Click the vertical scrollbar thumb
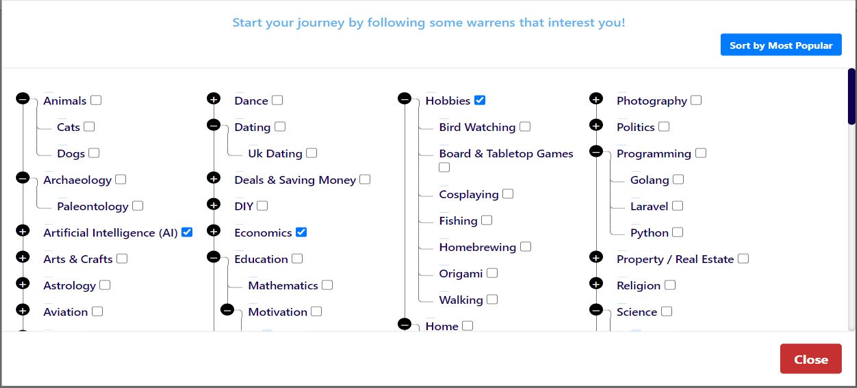857x388 pixels. [852, 96]
